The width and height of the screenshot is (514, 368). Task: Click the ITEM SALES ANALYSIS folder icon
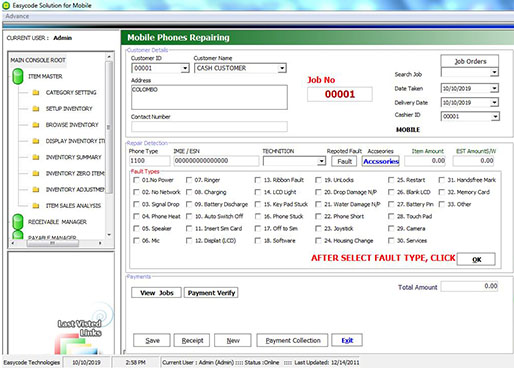(36, 206)
